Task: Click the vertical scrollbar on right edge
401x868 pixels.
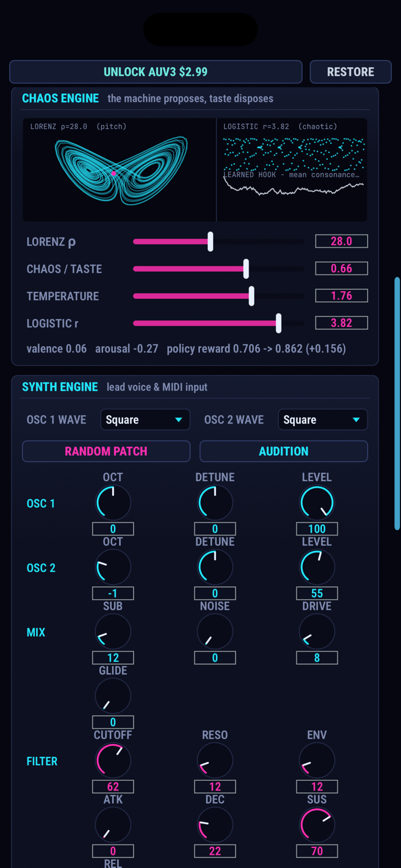Action: [397, 404]
